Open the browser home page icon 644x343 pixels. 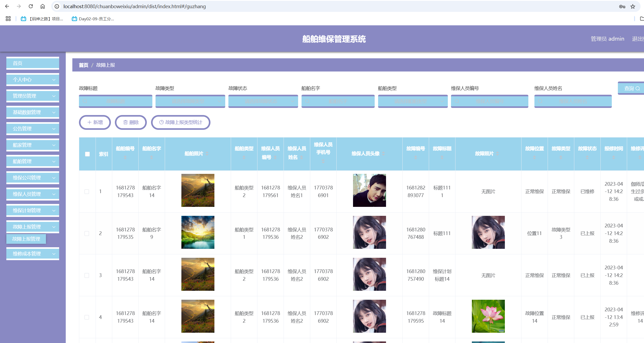[43, 6]
